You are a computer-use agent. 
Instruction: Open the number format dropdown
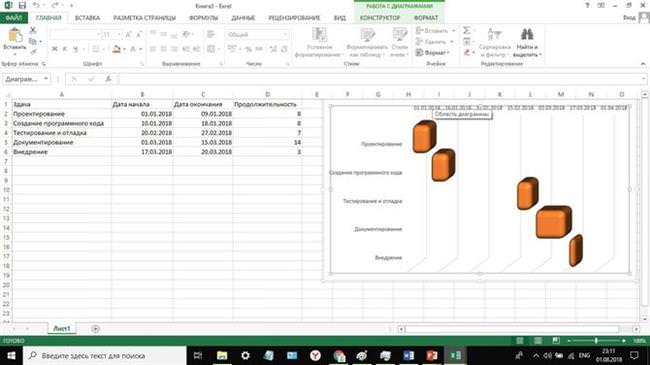pos(285,35)
